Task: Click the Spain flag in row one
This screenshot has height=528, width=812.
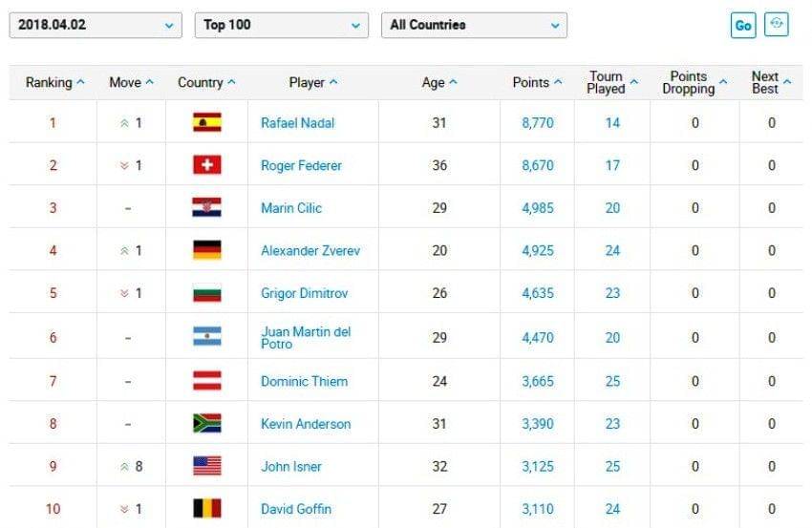Action: [206, 122]
